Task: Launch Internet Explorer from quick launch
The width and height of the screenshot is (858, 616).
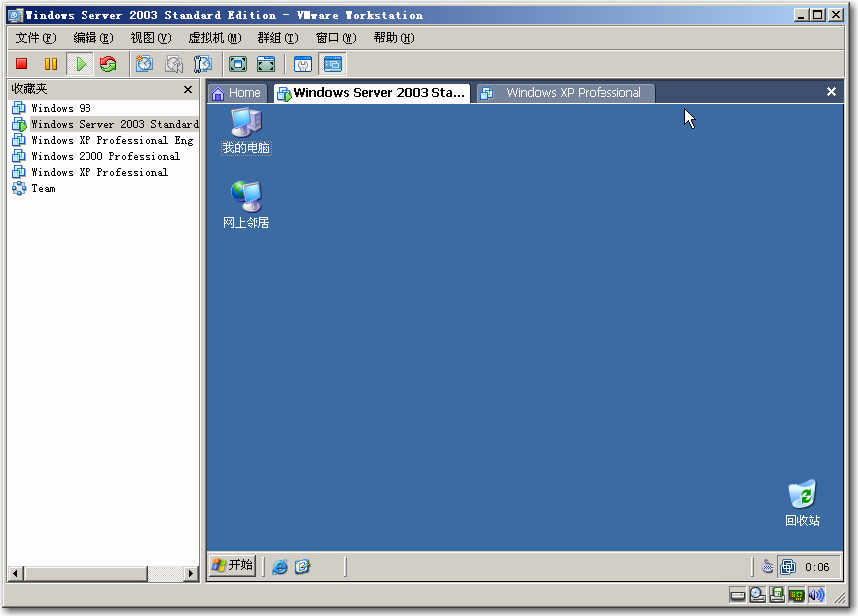Action: [x=280, y=566]
